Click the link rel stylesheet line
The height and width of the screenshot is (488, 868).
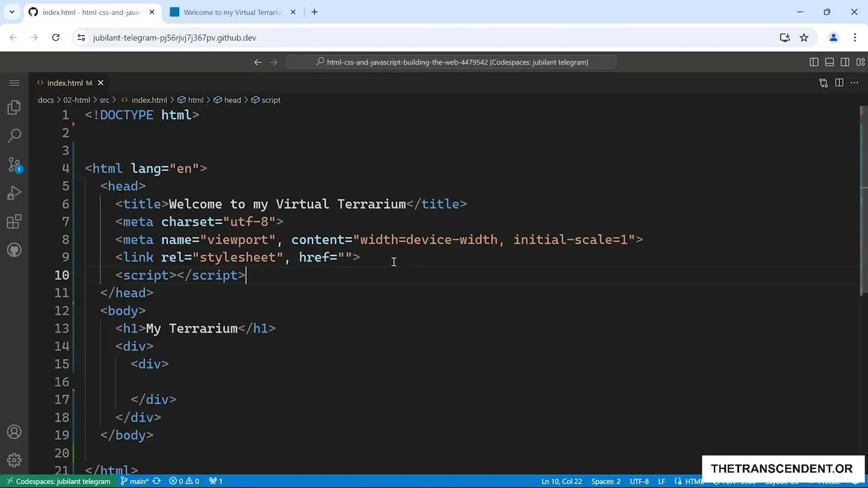pos(237,258)
